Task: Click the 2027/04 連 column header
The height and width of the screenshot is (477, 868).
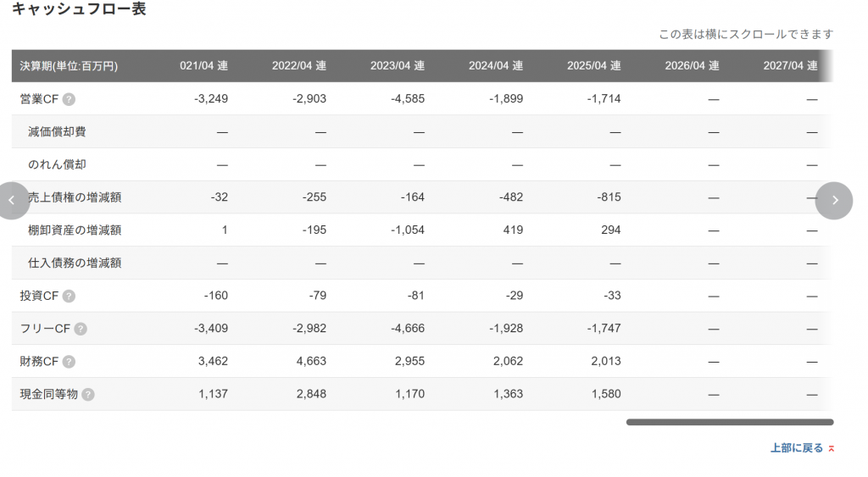Action: (789, 66)
